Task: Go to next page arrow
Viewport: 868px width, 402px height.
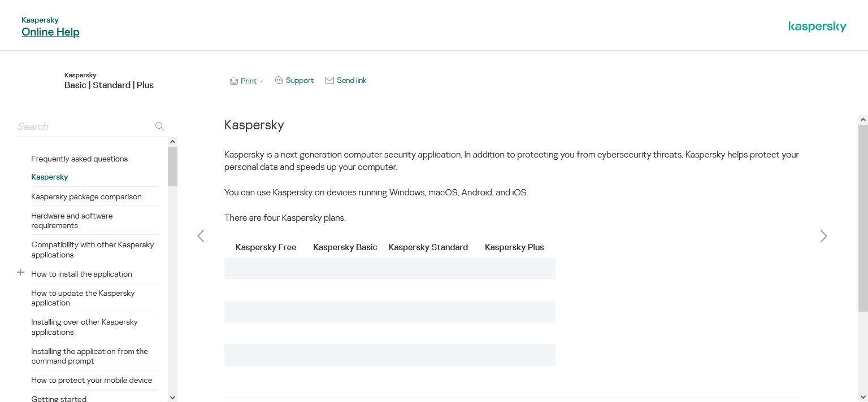Action: pyautogui.click(x=823, y=236)
